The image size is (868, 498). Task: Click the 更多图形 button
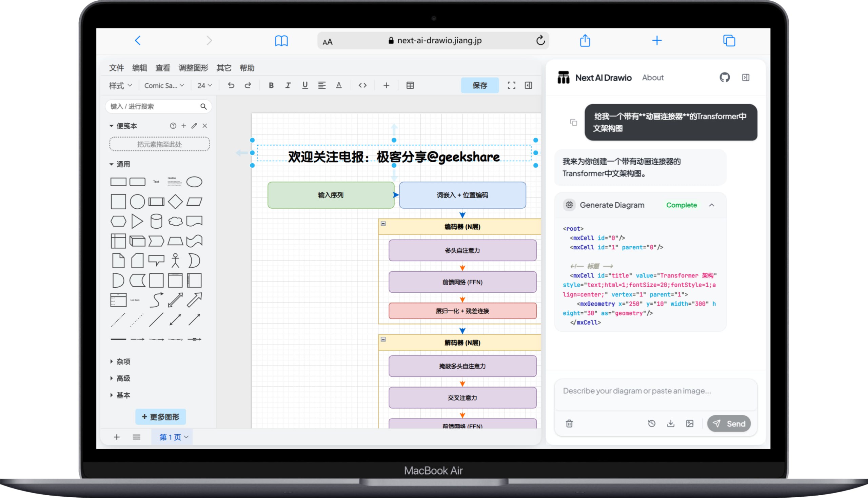click(x=160, y=417)
